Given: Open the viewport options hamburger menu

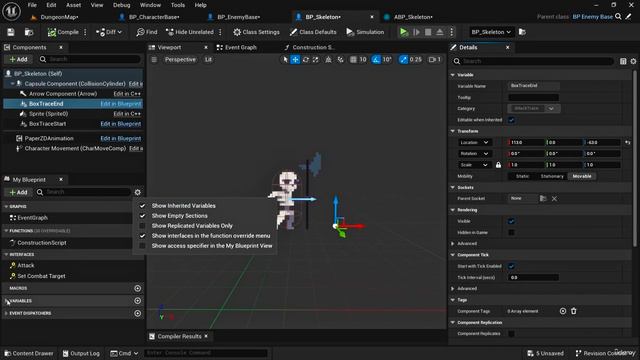Looking at the screenshot, I should coord(154,60).
